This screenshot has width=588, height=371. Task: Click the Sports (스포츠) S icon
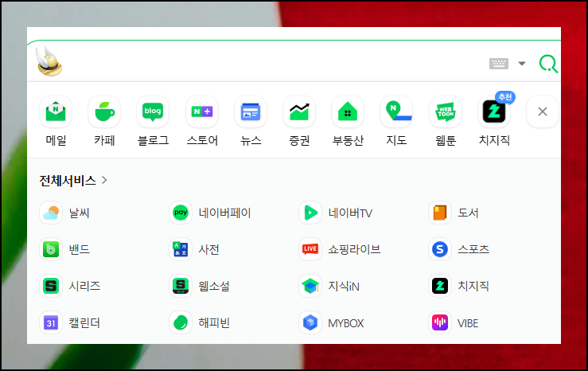tap(440, 249)
